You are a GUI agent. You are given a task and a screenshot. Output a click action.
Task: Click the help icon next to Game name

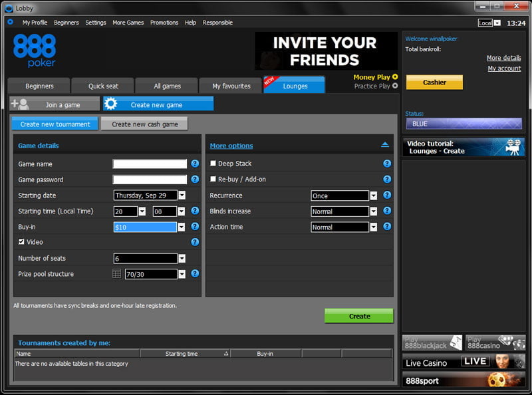[x=195, y=164]
